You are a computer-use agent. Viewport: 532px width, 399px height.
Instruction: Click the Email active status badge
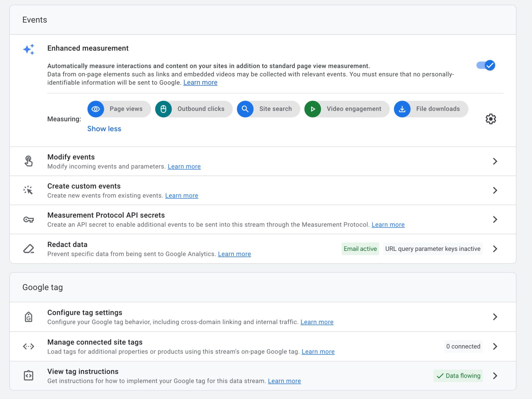tap(360, 249)
